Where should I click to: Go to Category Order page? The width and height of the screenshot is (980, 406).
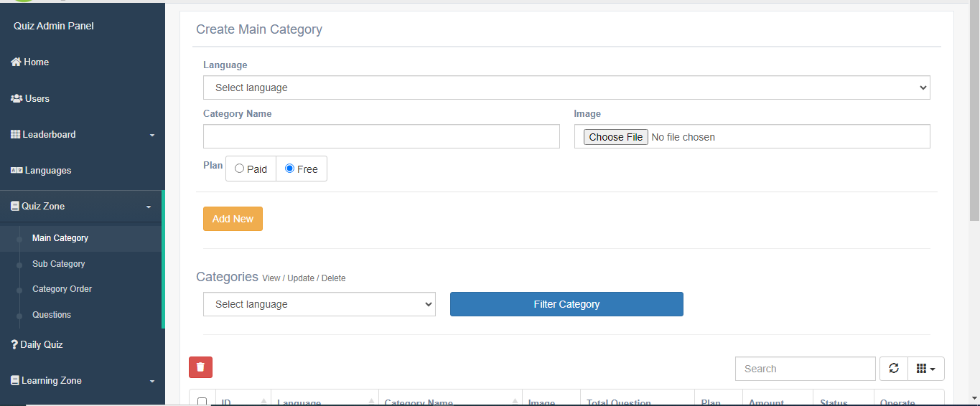pyautogui.click(x=62, y=289)
